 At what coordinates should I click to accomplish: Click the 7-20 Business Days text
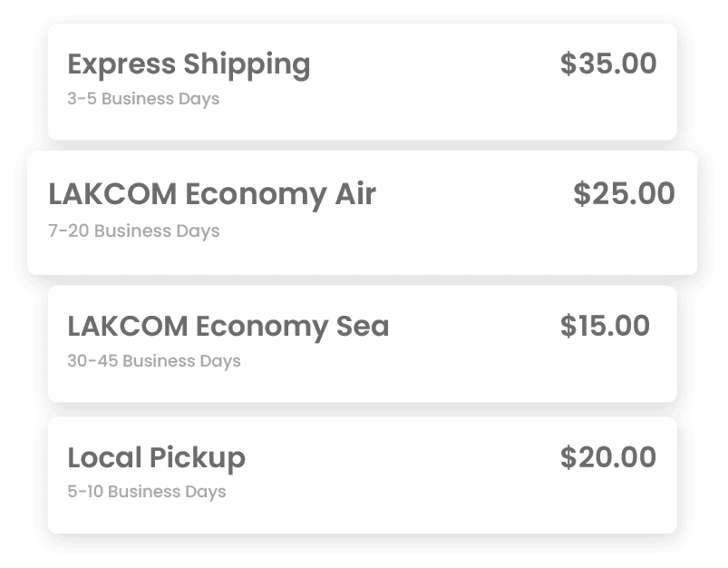pos(134,231)
